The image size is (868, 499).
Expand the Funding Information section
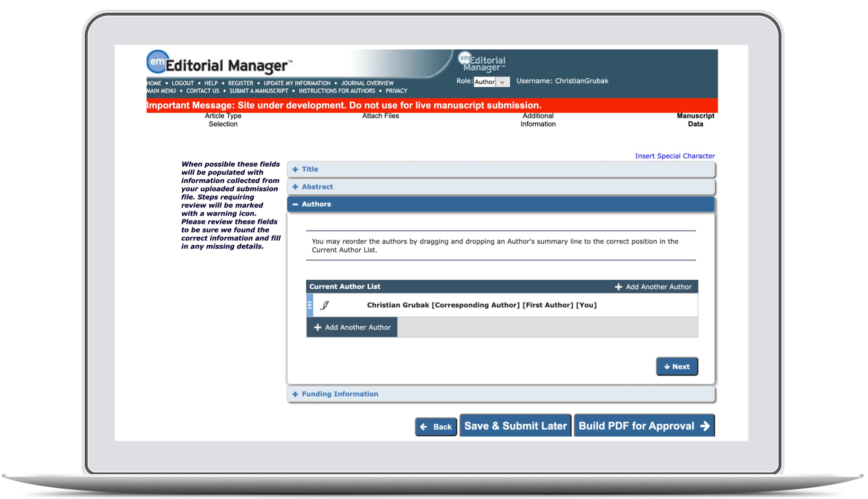[x=340, y=394]
